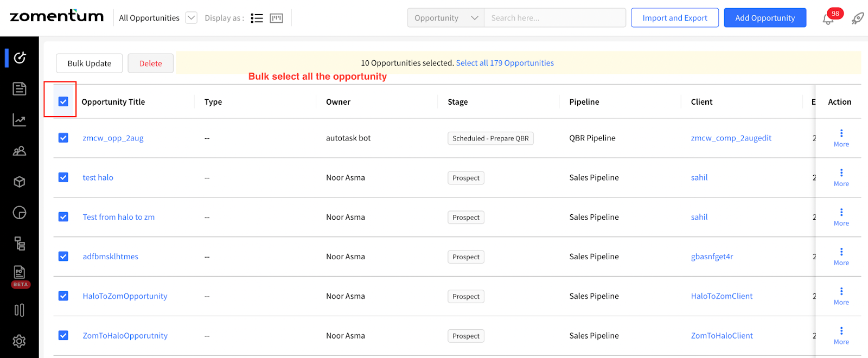The width and height of the screenshot is (868, 358).
Task: Expand the All Opportunities view dropdown
Action: [x=192, y=18]
